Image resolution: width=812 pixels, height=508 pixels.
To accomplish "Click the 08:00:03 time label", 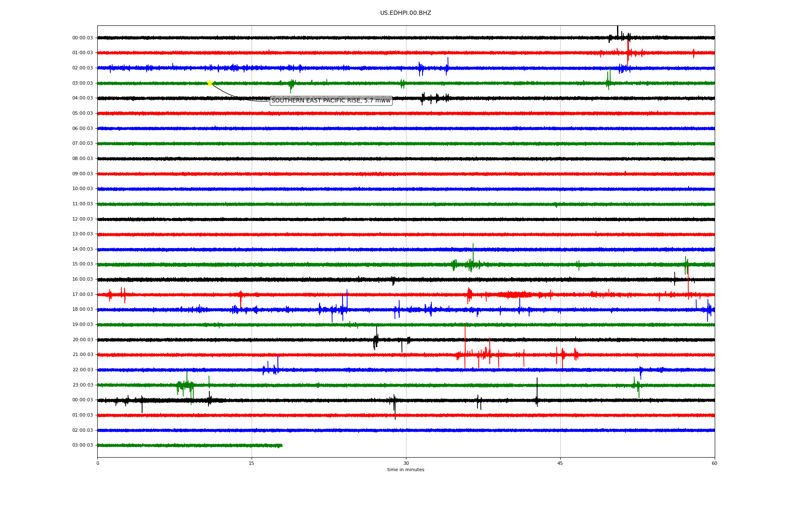I will tap(82, 159).
